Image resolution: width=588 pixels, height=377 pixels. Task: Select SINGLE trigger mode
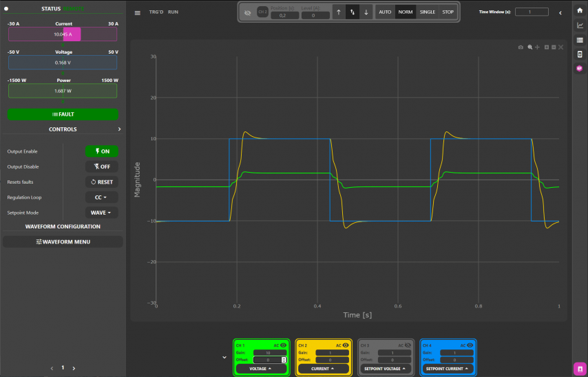[x=428, y=12]
